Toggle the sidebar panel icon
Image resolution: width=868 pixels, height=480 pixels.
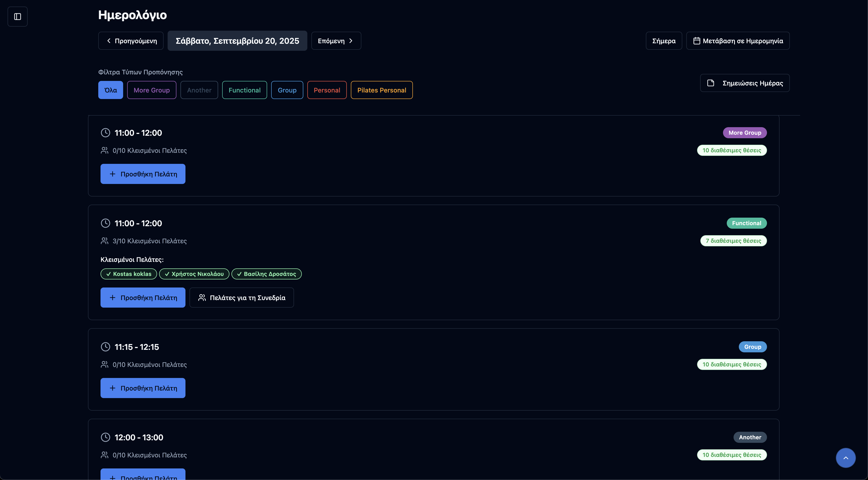(18, 17)
